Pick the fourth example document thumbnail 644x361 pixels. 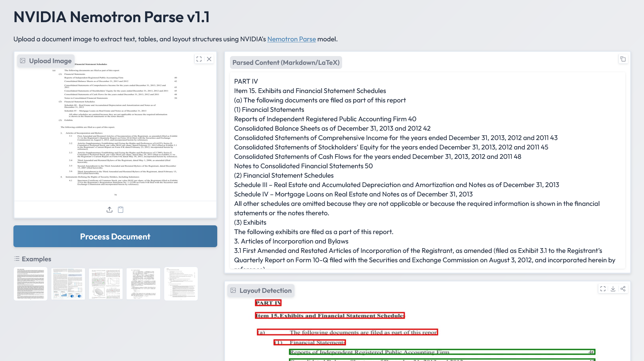tap(143, 284)
